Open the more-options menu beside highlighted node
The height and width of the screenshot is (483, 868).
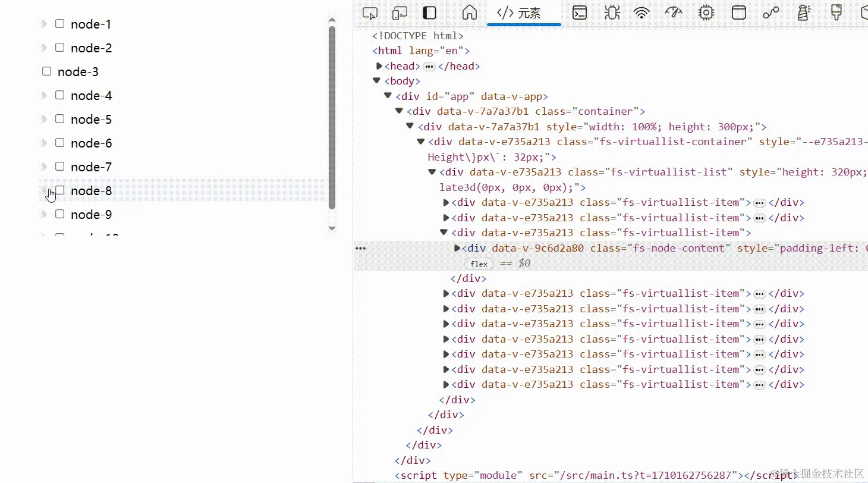[x=360, y=248]
